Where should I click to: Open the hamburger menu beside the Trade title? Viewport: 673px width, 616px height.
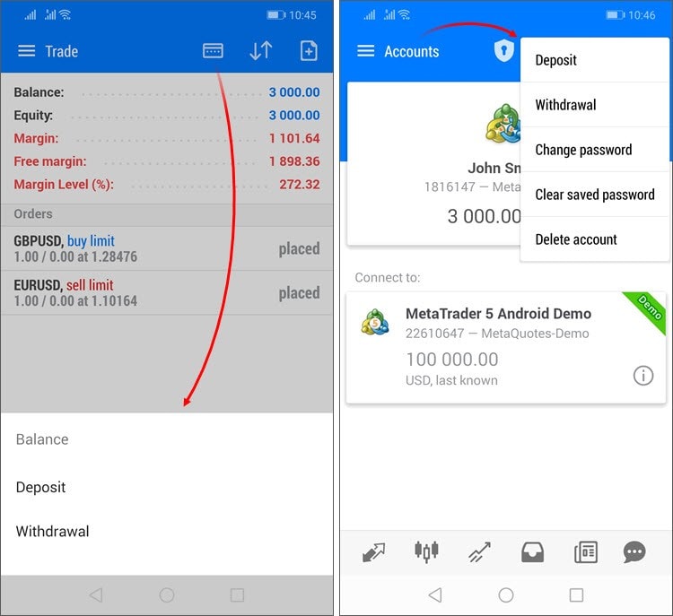coord(27,51)
